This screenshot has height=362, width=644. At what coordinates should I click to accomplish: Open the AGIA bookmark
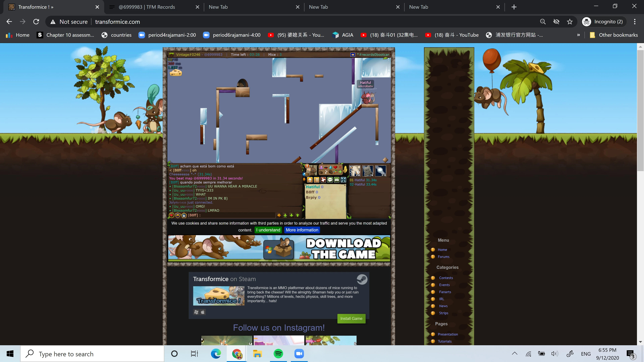pos(343,35)
